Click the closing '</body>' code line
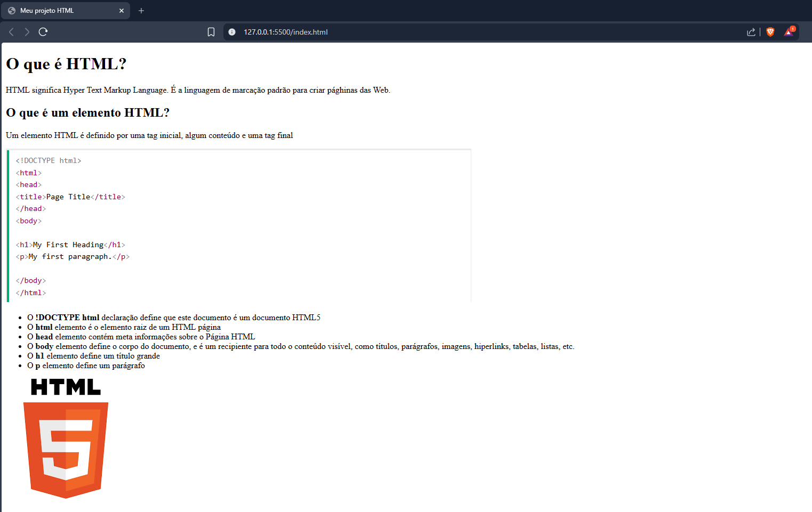Viewport: 812px width, 512px height. 31,280
